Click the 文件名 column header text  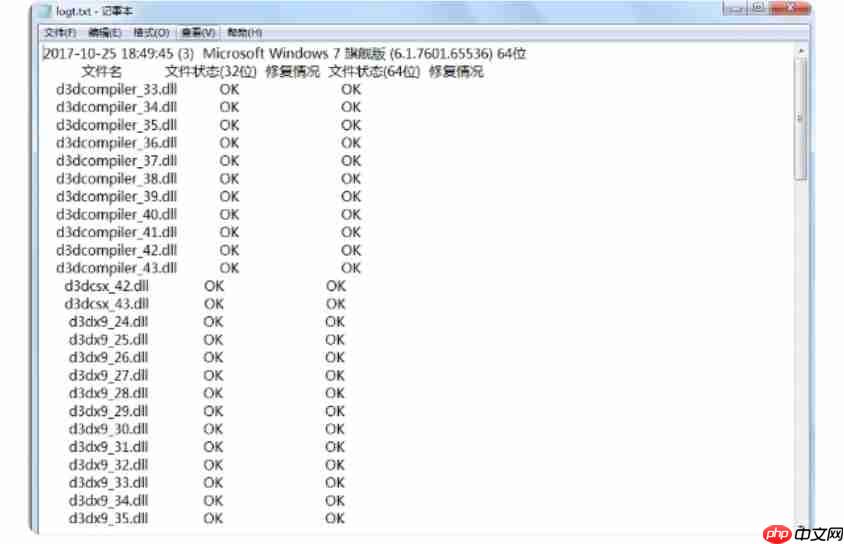pos(101,72)
